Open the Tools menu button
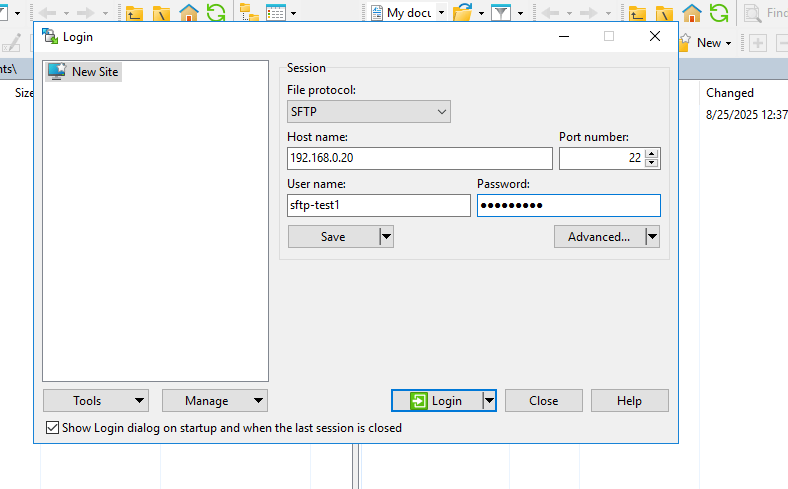The width and height of the screenshot is (788, 489). [96, 401]
